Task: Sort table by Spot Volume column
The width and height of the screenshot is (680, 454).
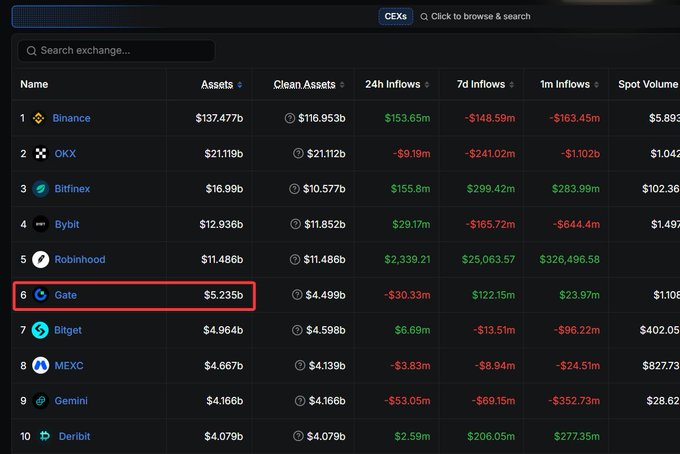Action: click(x=649, y=84)
